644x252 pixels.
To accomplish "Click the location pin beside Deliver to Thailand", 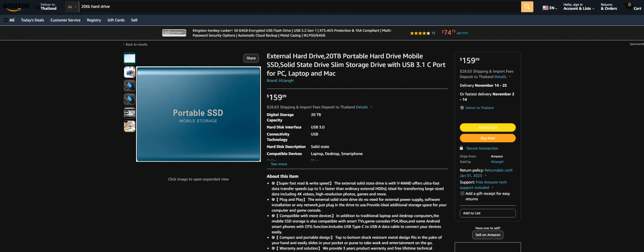I will [462, 108].
